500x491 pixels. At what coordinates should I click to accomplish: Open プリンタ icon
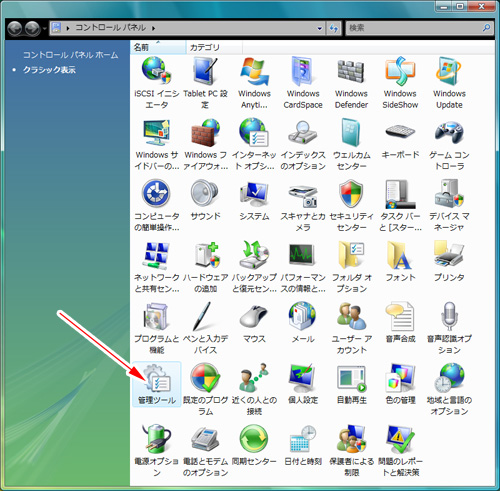[x=449, y=255]
